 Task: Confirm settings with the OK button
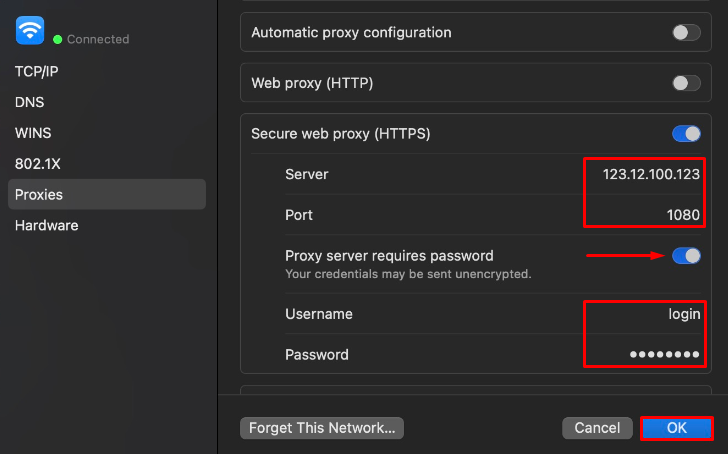(x=676, y=428)
